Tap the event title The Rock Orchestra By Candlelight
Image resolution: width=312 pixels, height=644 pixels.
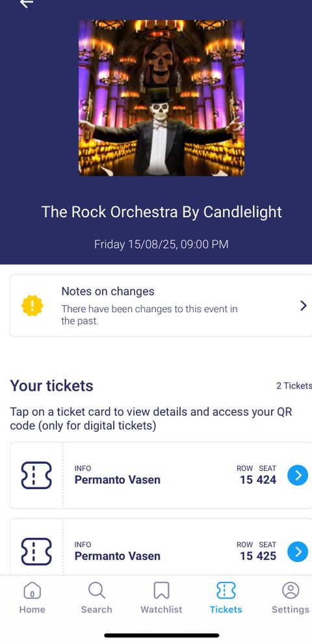(161, 212)
